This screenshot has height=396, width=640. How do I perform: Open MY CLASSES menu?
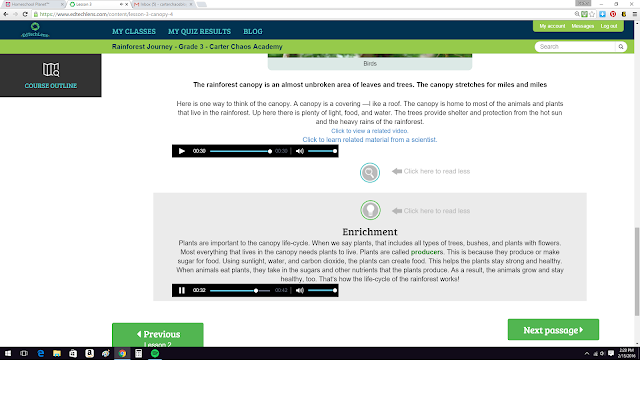pos(134,31)
